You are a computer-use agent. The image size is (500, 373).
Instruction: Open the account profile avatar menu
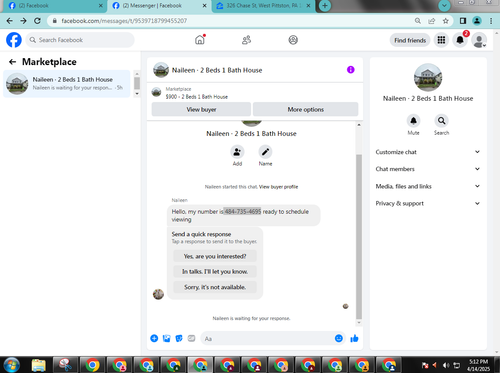coord(479,40)
